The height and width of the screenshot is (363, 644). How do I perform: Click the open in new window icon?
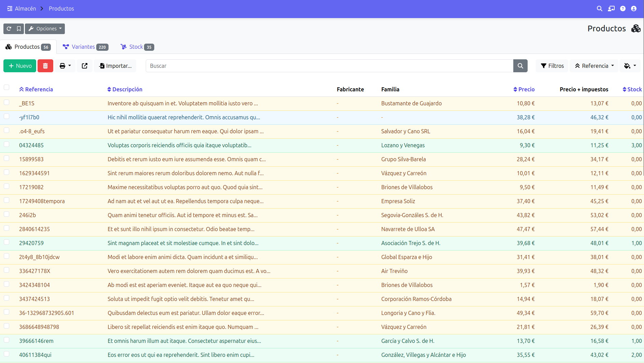(x=85, y=66)
